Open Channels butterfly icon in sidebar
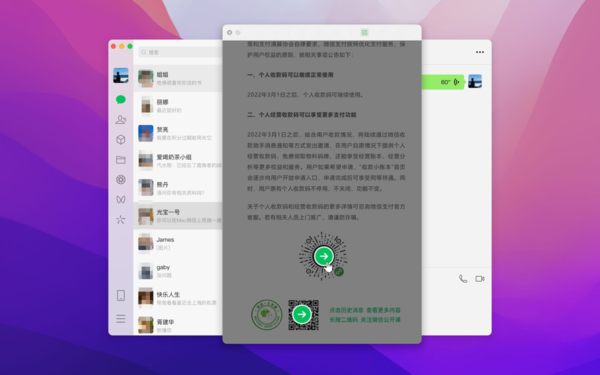This screenshot has width=600, height=375. (x=121, y=199)
